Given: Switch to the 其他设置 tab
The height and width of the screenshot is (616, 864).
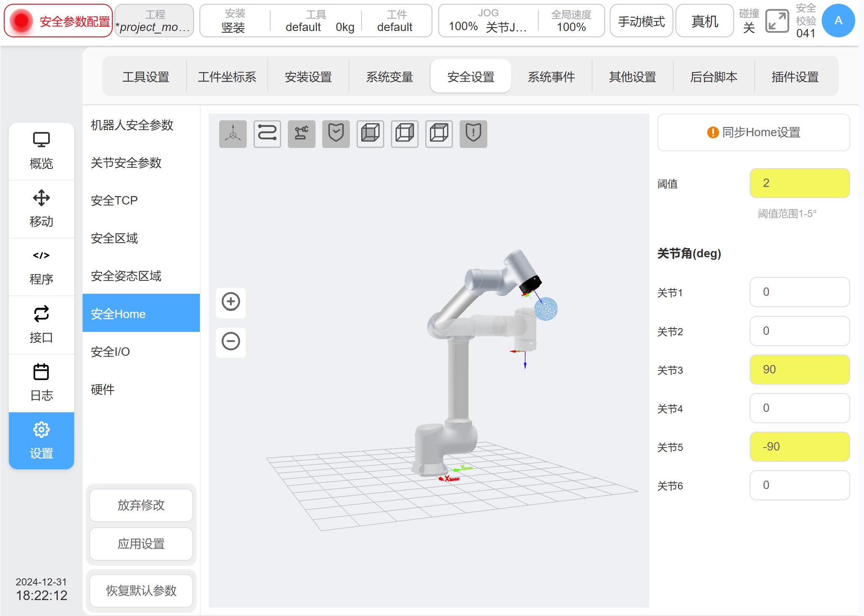Looking at the screenshot, I should tap(632, 77).
